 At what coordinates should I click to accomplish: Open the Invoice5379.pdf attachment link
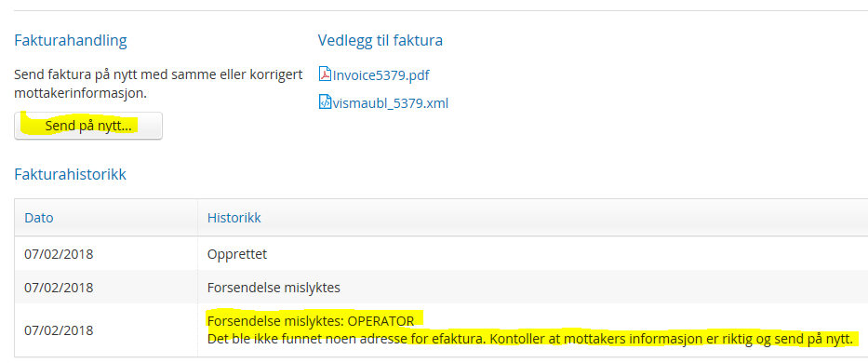tap(381, 74)
